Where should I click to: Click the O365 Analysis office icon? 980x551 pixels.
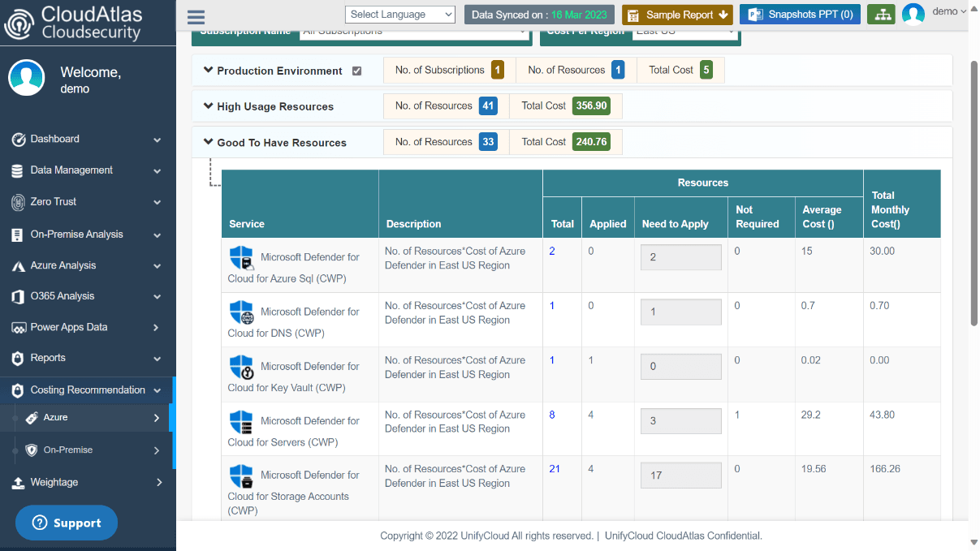click(17, 297)
